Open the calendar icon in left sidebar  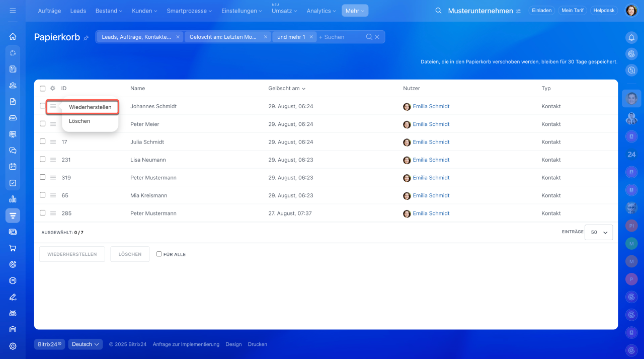coord(13,167)
